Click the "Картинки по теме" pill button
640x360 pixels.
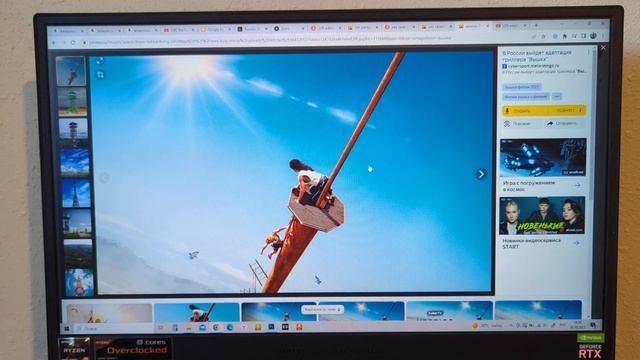pos(322,309)
